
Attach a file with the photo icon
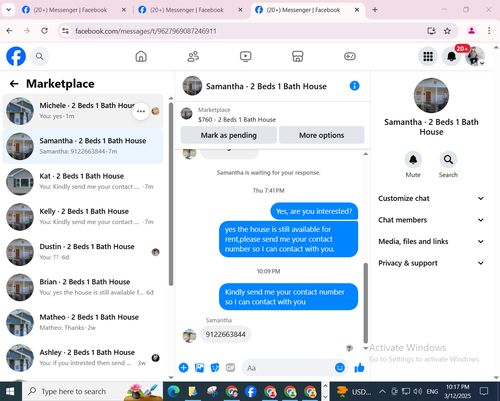point(199,368)
